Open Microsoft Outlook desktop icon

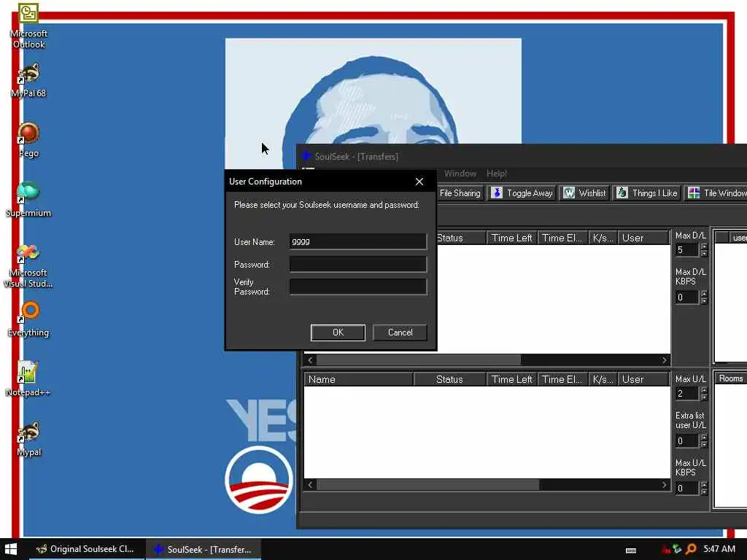pyautogui.click(x=28, y=26)
